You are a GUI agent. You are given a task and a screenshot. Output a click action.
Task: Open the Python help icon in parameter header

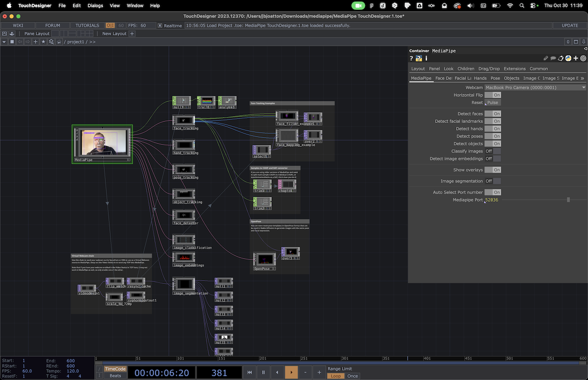tap(418, 58)
